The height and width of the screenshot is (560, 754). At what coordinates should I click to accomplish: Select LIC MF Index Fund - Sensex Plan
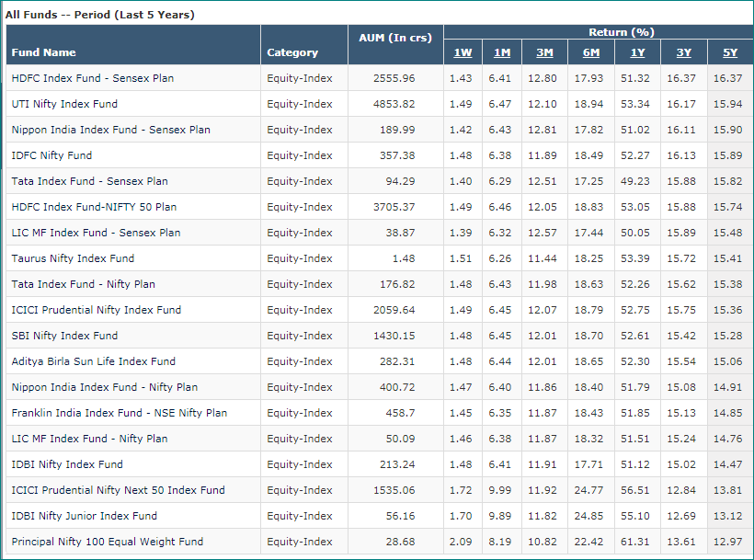pyautogui.click(x=97, y=233)
